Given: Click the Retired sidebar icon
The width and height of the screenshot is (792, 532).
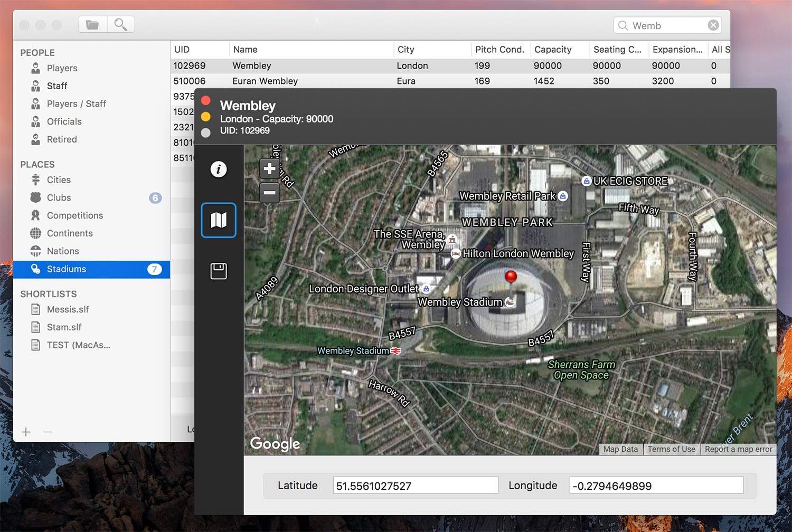Looking at the screenshot, I should click(x=35, y=139).
